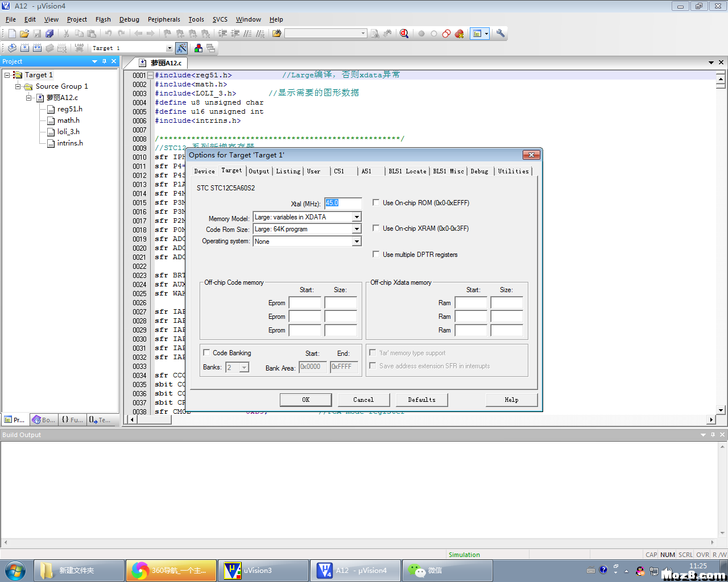Start/Stop Debug Session icon
728x582 pixels.
pos(404,34)
